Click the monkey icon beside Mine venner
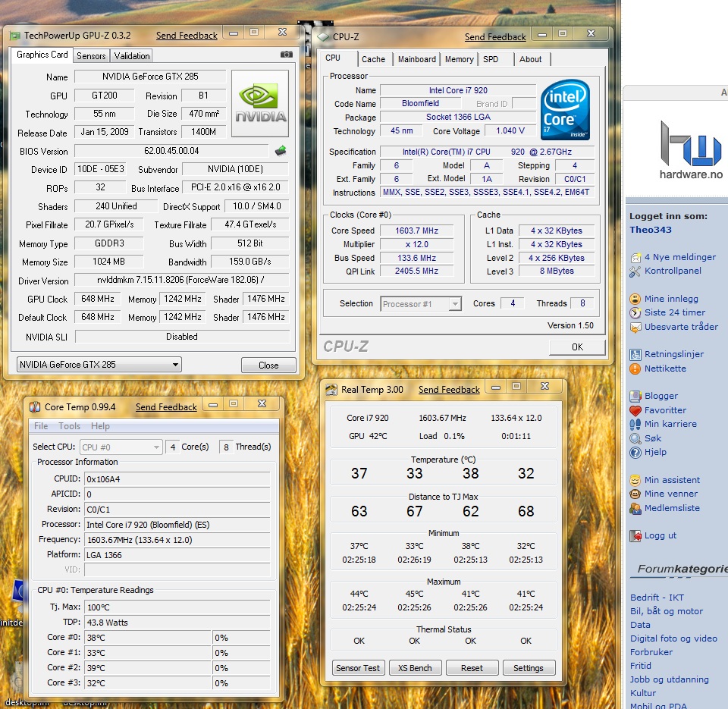 tap(635, 494)
